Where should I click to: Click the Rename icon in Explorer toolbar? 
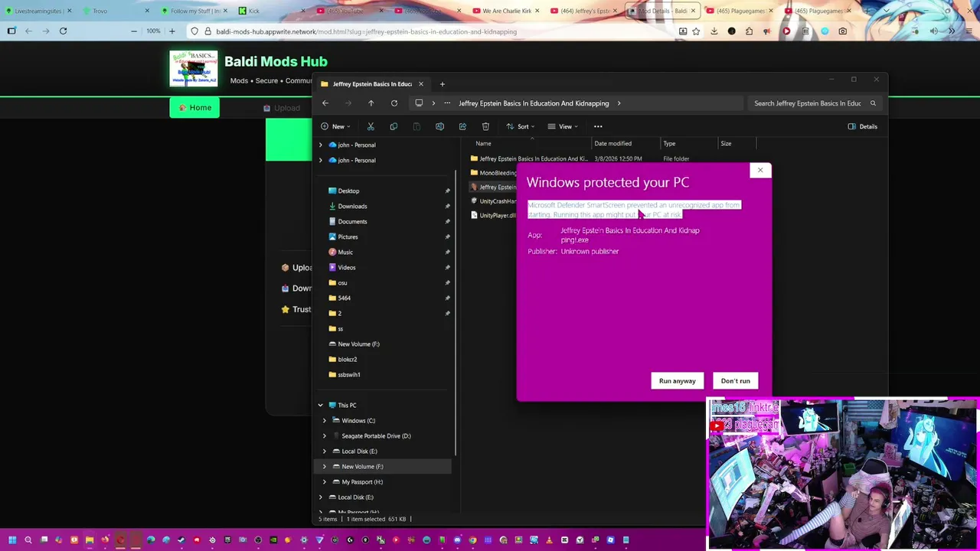point(439,126)
